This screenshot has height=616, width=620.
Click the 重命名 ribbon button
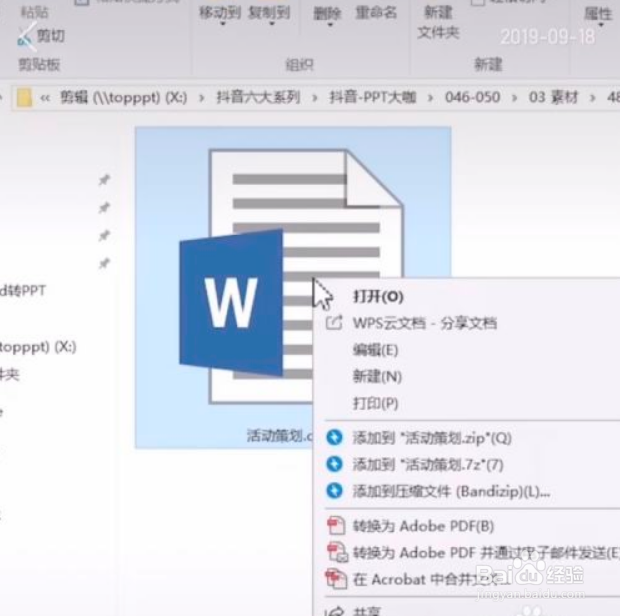click(376, 13)
